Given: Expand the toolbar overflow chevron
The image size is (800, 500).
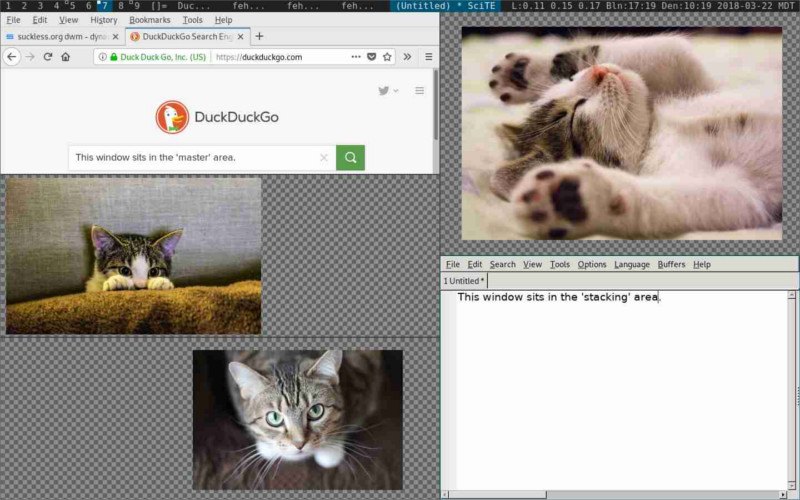Looking at the screenshot, I should [407, 57].
